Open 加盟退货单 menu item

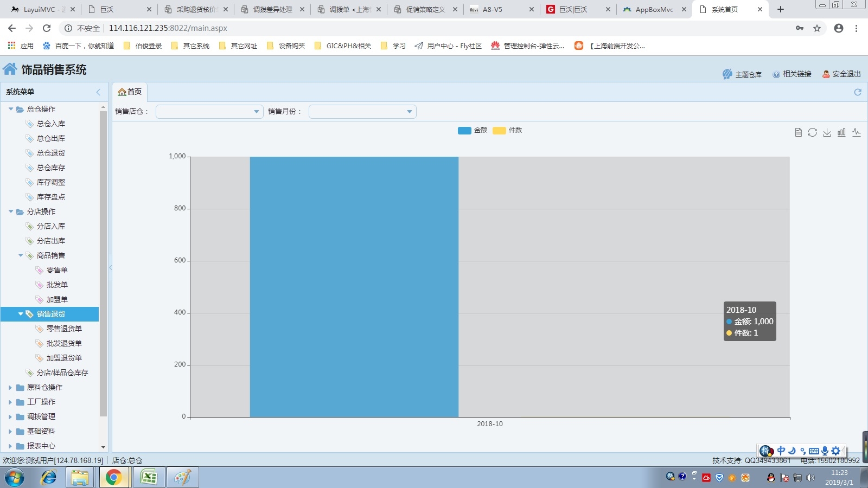point(64,358)
